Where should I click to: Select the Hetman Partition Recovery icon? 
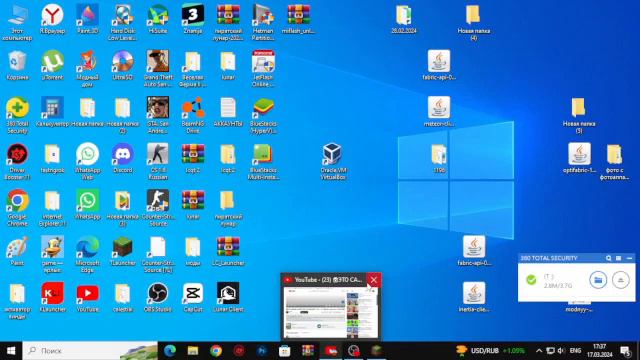pyautogui.click(x=263, y=23)
